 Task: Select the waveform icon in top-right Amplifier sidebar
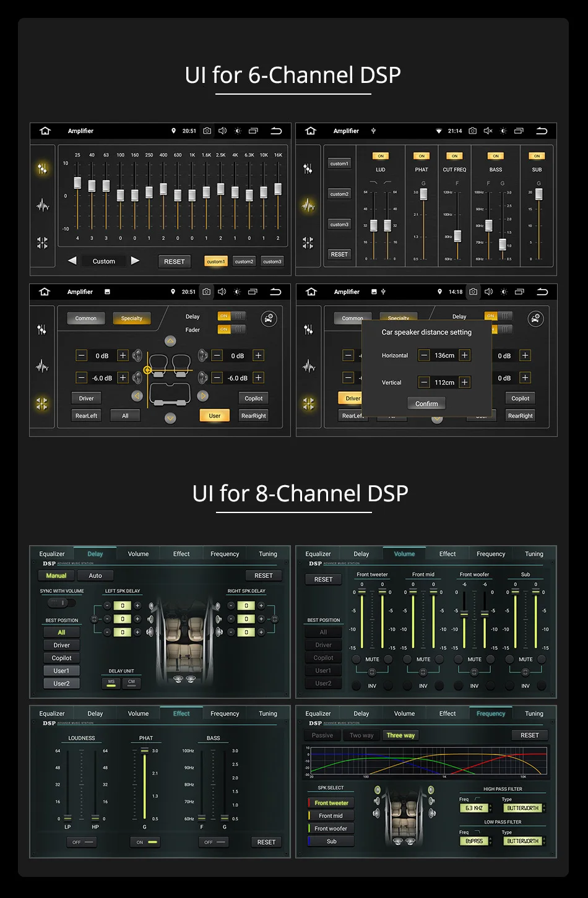click(x=308, y=205)
